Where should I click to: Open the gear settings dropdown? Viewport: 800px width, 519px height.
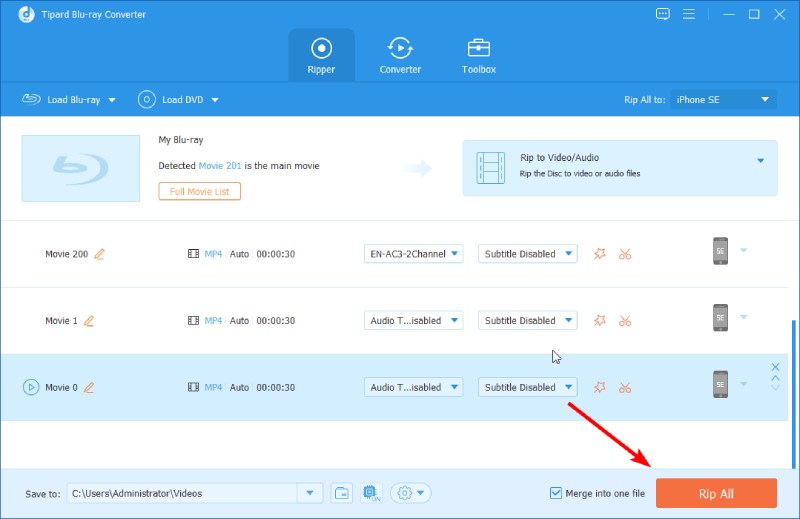(x=411, y=493)
